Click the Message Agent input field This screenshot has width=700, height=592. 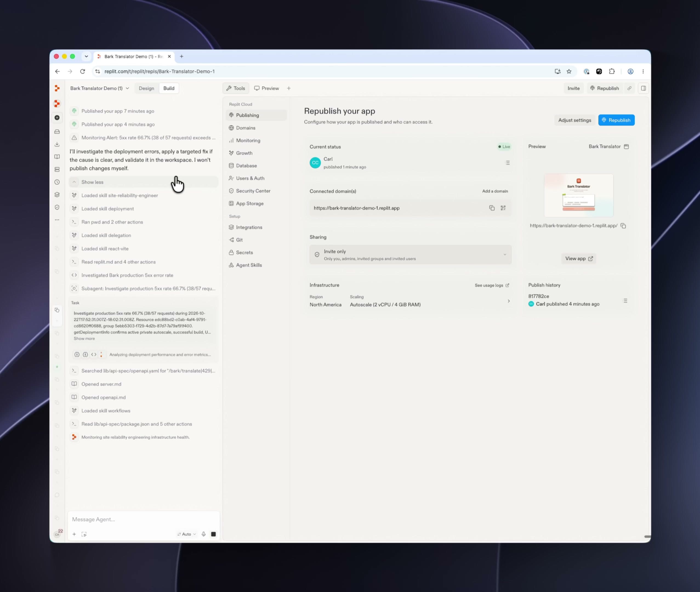[x=144, y=519]
